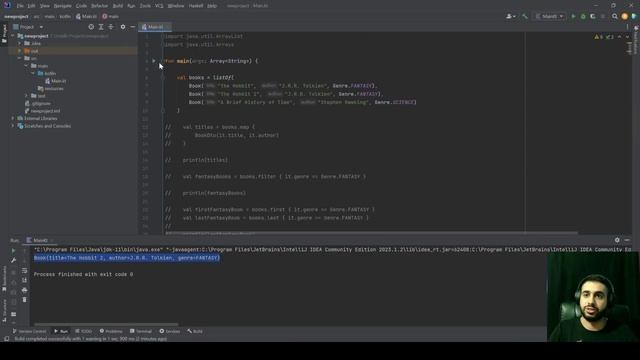The image size is (640, 360).
Task: Select the .gitignore file
Action: click(x=38, y=103)
